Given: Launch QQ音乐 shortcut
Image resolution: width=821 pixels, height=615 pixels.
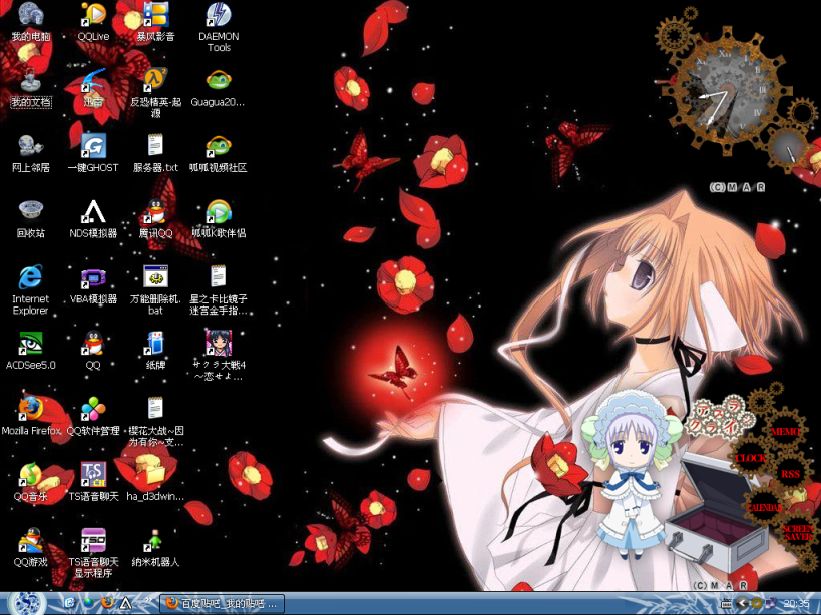Looking at the screenshot, I should tap(30, 483).
